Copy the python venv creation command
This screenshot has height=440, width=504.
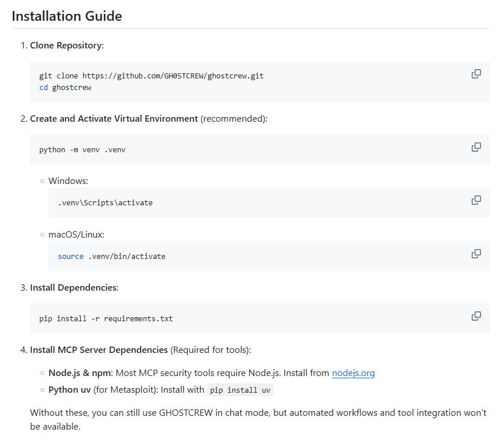click(x=476, y=147)
